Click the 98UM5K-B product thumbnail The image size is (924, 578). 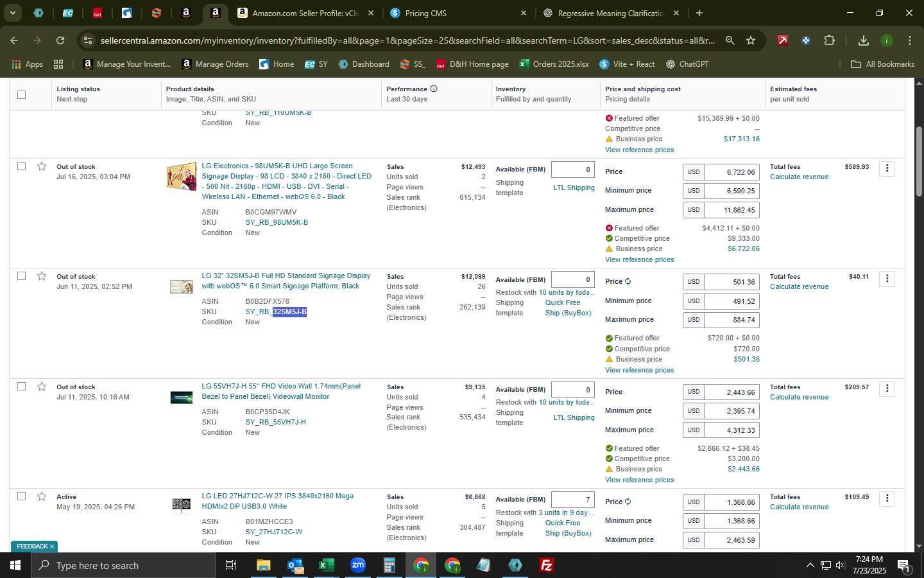182,177
